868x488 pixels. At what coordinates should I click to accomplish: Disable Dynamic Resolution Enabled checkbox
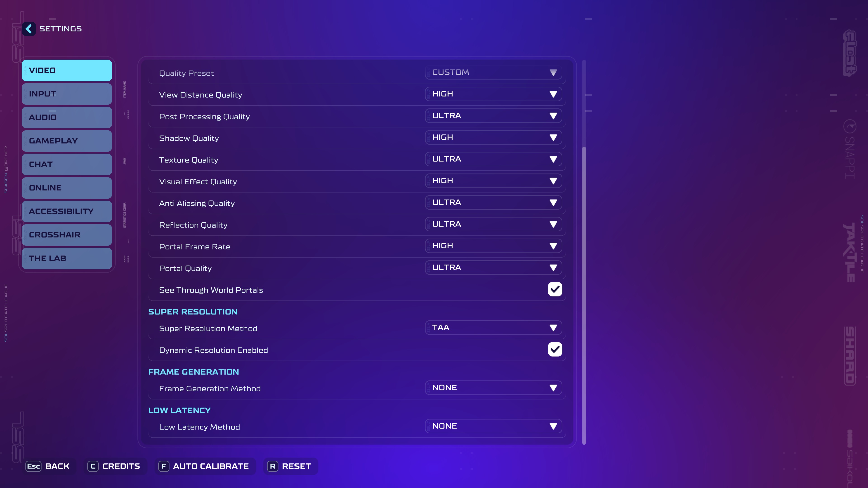(555, 349)
